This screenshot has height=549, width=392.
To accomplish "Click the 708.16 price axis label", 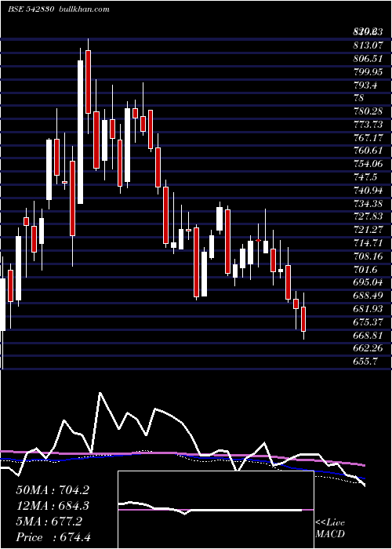I will click(368, 256).
